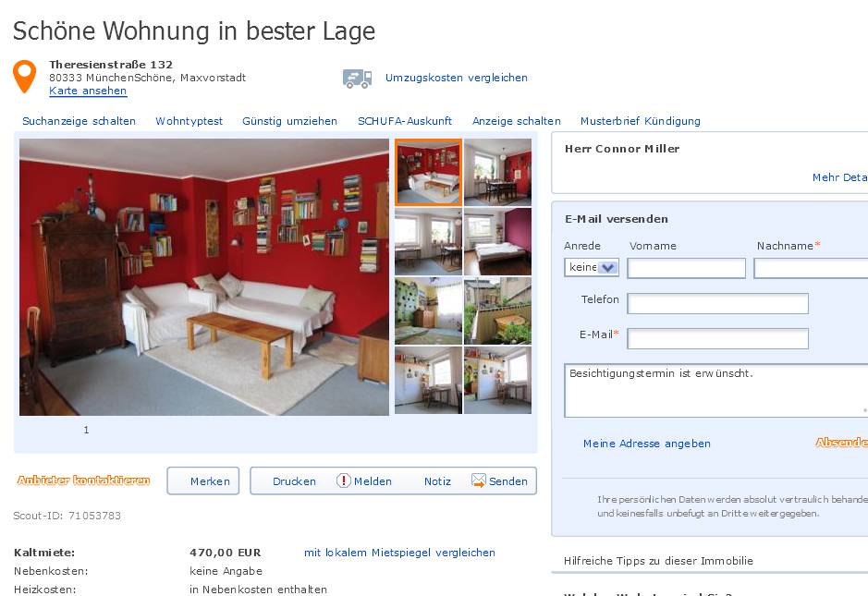The width and height of the screenshot is (868, 596).
Task: Click into the E-Mail input field
Action: click(717, 339)
